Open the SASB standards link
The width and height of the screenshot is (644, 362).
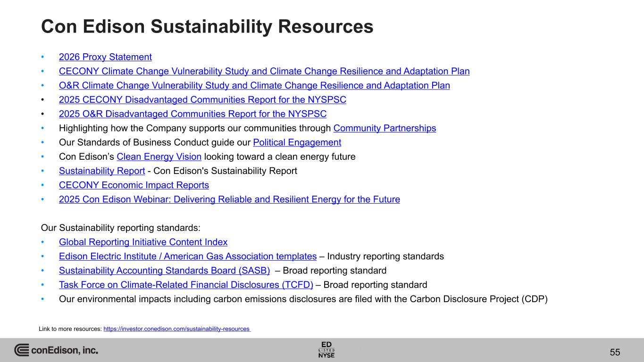pos(164,271)
